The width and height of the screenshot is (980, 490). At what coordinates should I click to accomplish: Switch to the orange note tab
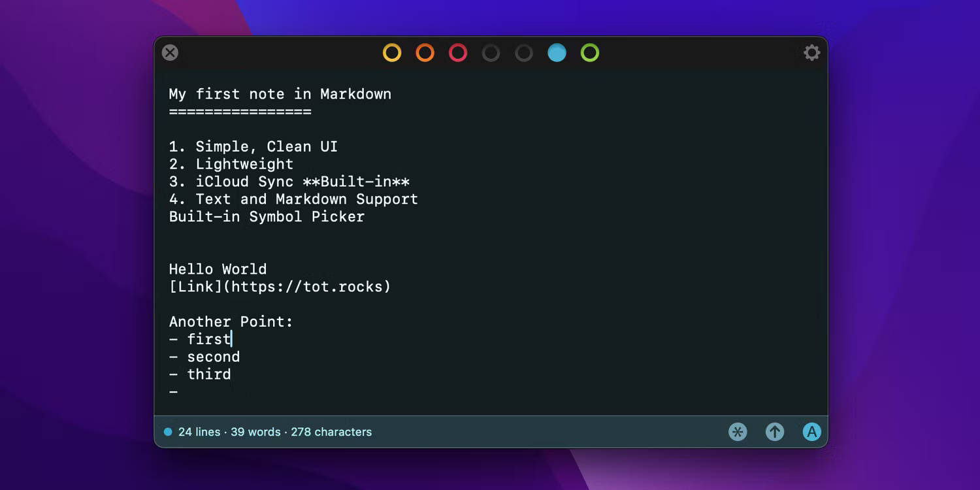(x=425, y=52)
